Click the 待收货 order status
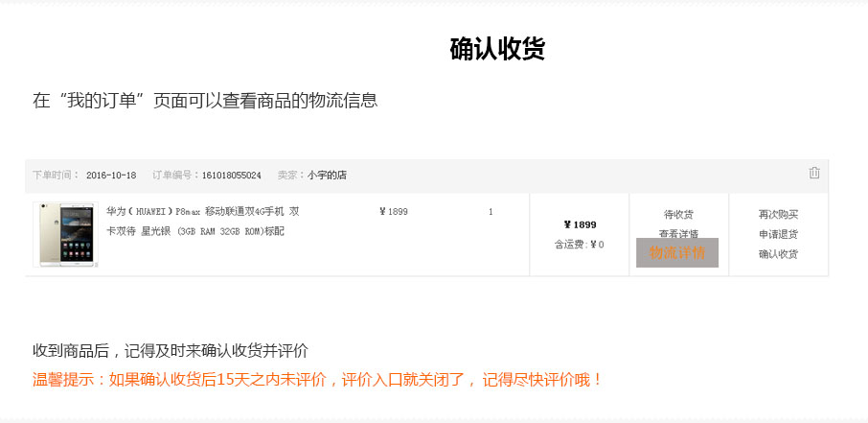The image size is (868, 423). tap(678, 215)
